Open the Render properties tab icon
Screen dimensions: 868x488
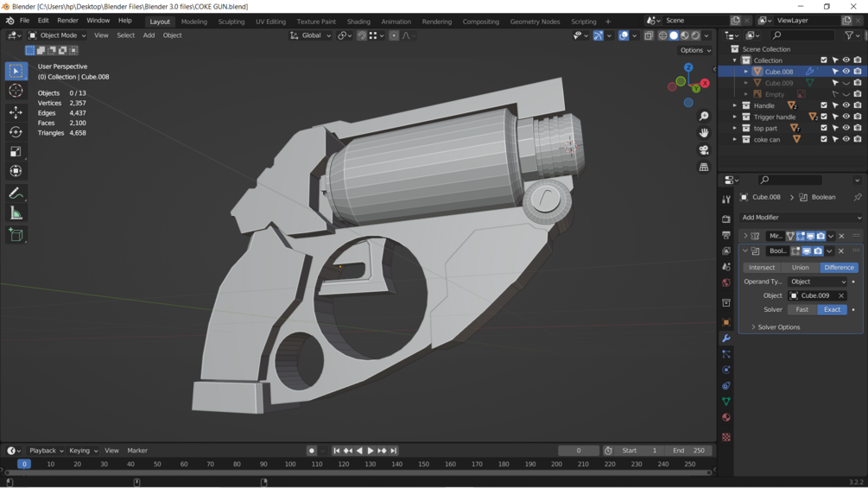click(x=726, y=219)
